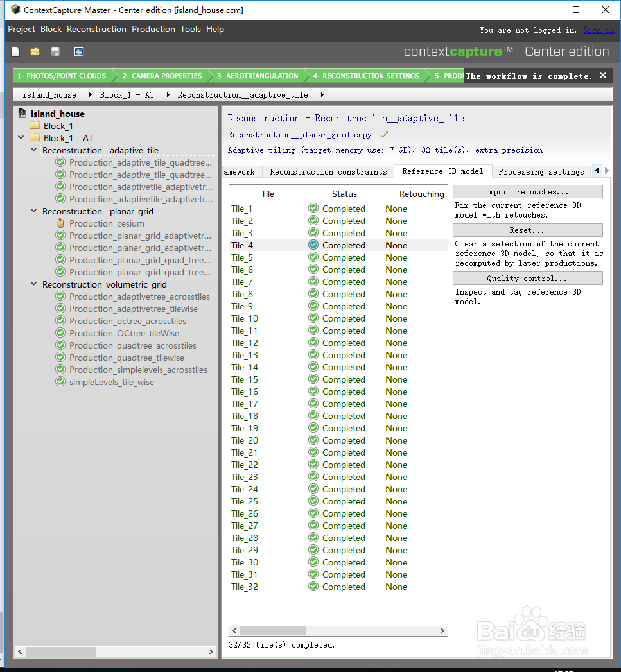Click Tile_24 completed status icon
Screen dimensions: 621x672
313,488
